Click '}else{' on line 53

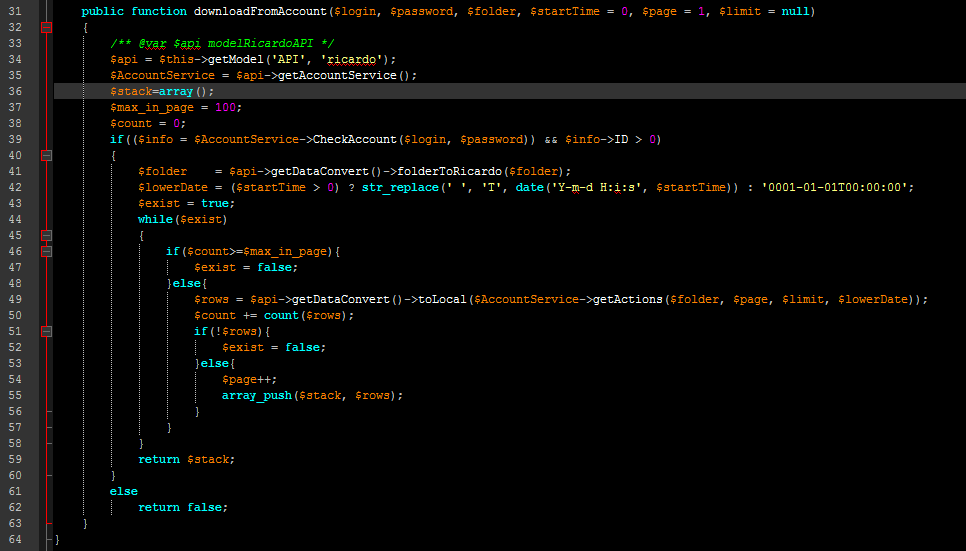[x=215, y=364]
